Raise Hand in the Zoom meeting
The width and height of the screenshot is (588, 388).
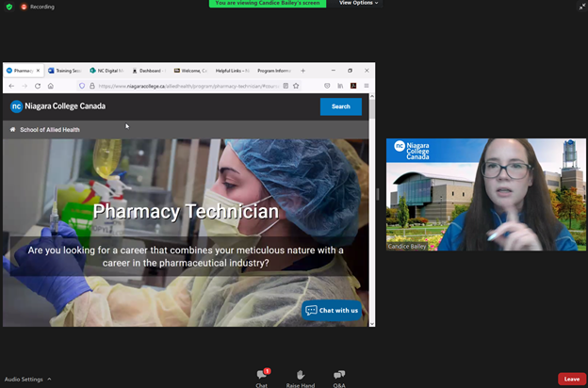[x=301, y=379]
